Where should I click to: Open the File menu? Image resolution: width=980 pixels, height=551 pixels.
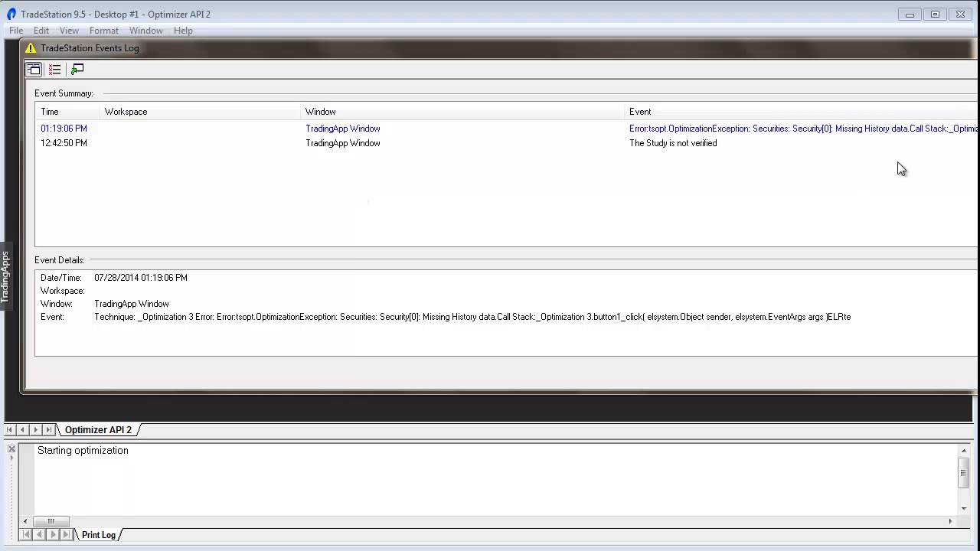16,31
